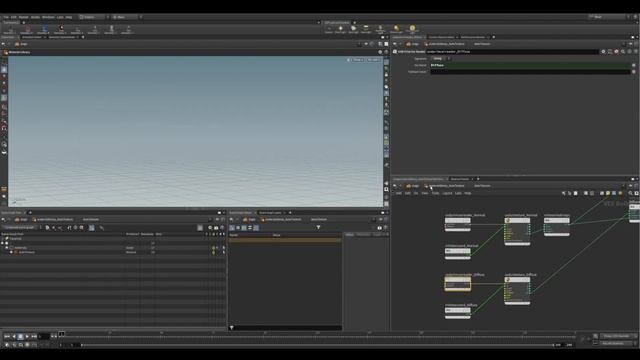Click the play forward button in the playbar
The width and height of the screenshot is (640, 360).
pyautogui.click(x=27, y=336)
